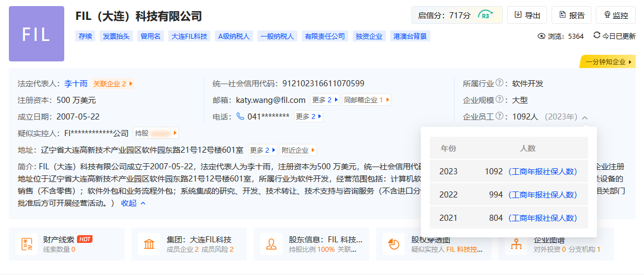Click email address katy.wang@fil.com
The image size is (644, 275).
(x=271, y=100)
